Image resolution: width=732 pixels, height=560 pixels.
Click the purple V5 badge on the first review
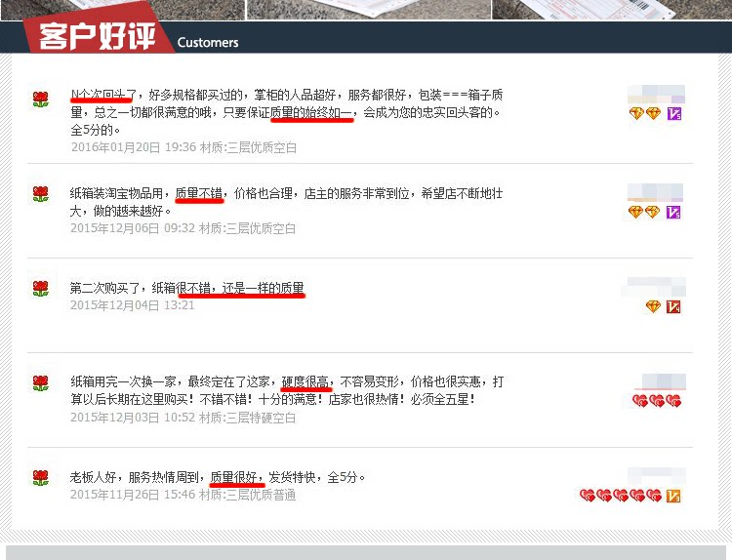tap(673, 113)
